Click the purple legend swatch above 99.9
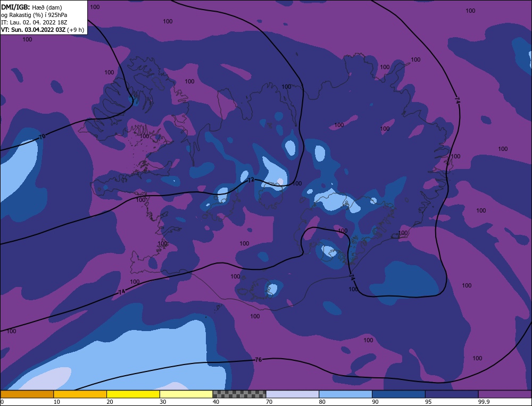Image resolution: width=532 pixels, height=406 pixels. click(505, 394)
